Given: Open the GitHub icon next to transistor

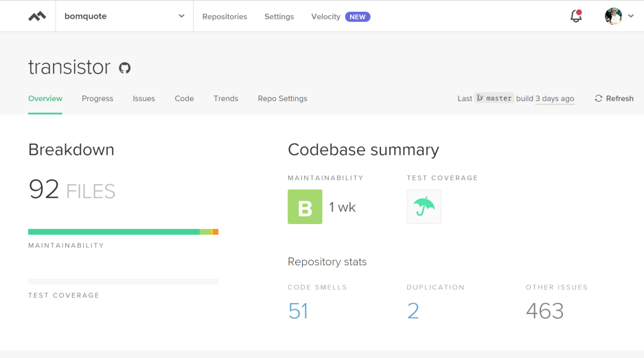Looking at the screenshot, I should [125, 68].
